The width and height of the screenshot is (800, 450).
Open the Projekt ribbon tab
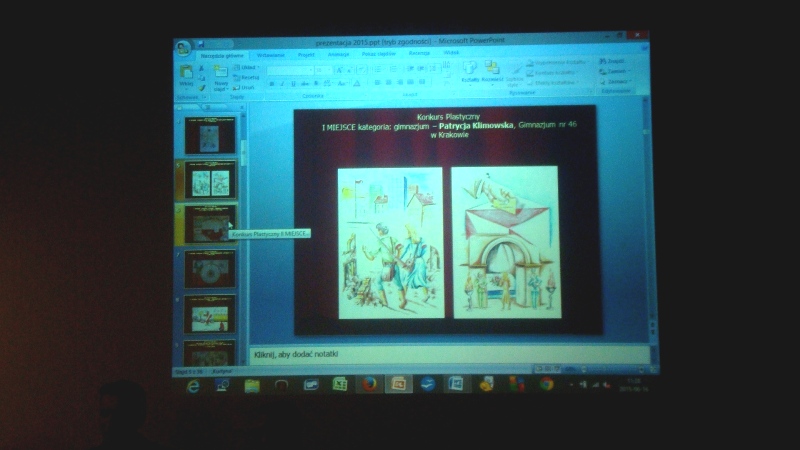pos(306,55)
